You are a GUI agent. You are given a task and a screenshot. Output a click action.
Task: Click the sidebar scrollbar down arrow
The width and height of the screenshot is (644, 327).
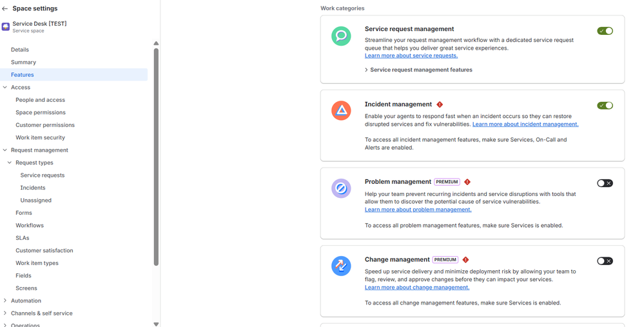pyautogui.click(x=156, y=324)
